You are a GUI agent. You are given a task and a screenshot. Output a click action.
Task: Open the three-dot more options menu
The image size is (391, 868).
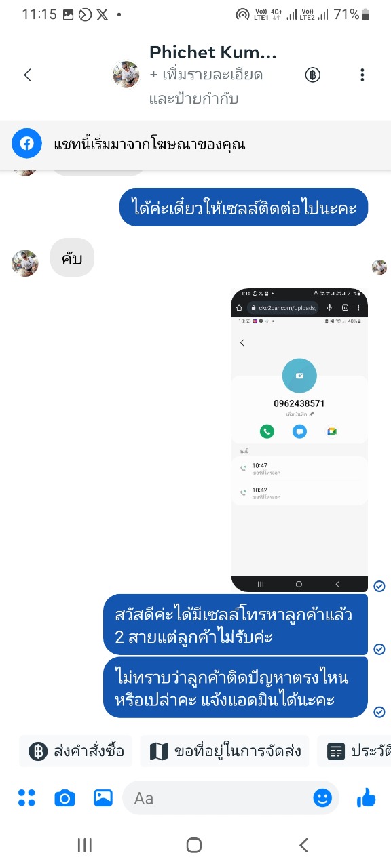coord(362,75)
